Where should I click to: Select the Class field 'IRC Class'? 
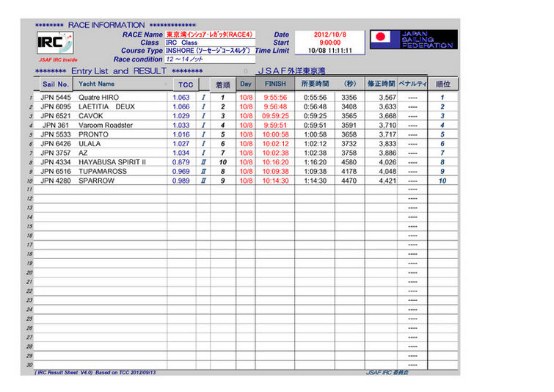point(210,43)
